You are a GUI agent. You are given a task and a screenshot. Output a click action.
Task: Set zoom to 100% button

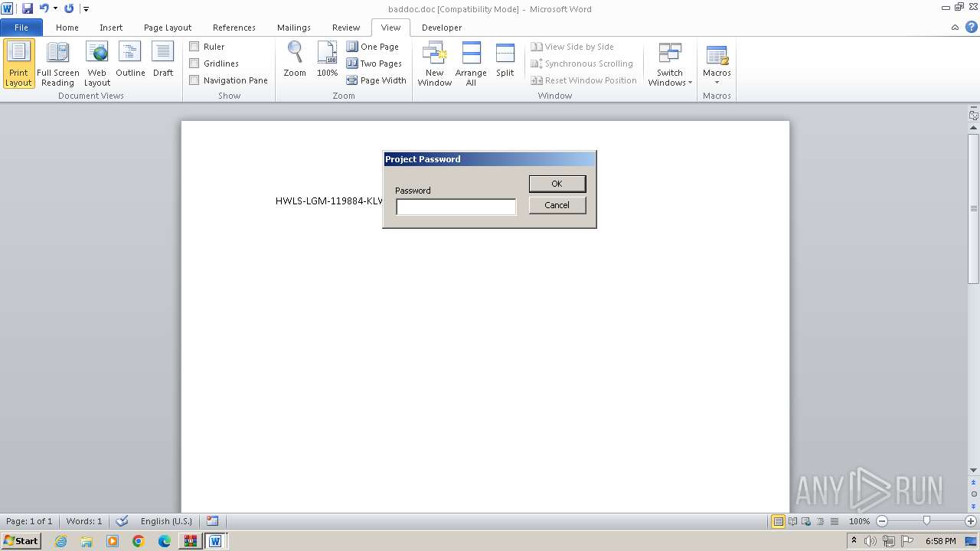tap(327, 60)
